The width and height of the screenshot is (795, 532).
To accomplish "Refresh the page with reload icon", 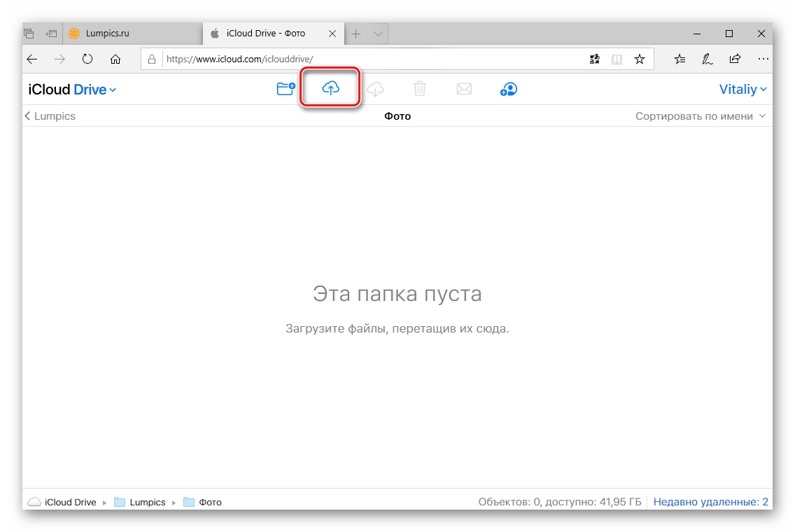I will coord(87,59).
